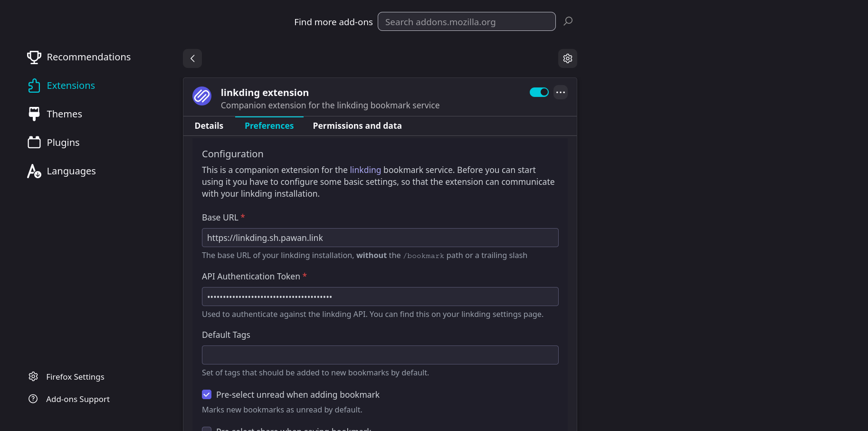
Task: Switch to the Details tab
Action: (209, 125)
